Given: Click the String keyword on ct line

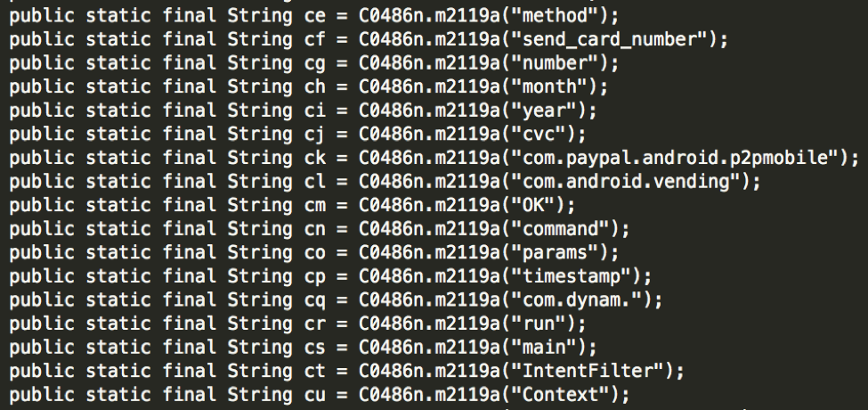Looking at the screenshot, I should tap(260, 371).
